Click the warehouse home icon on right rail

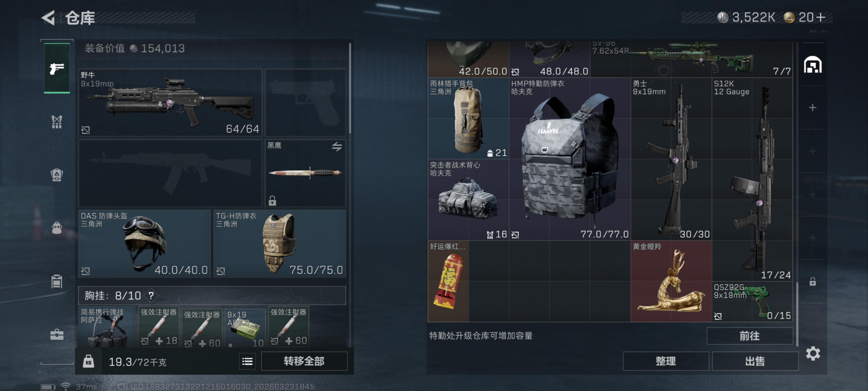coord(813,65)
